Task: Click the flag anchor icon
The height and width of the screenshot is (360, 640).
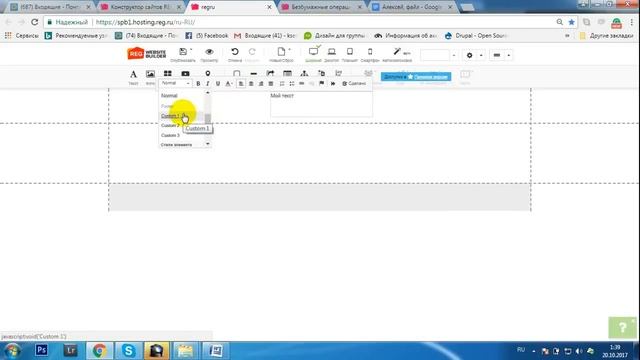Action: click(322, 84)
